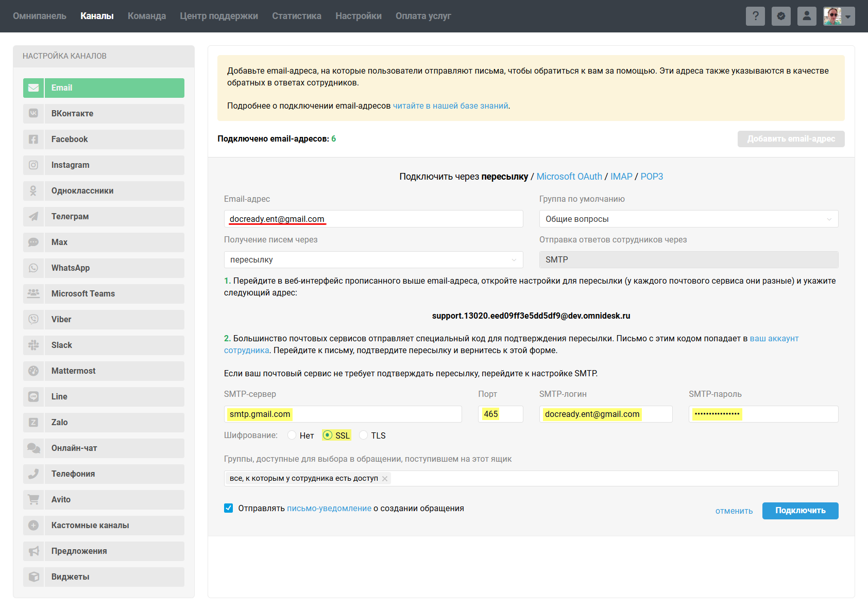Click into the SMTP-сервер input field
The width and height of the screenshot is (868, 611).
point(343,414)
